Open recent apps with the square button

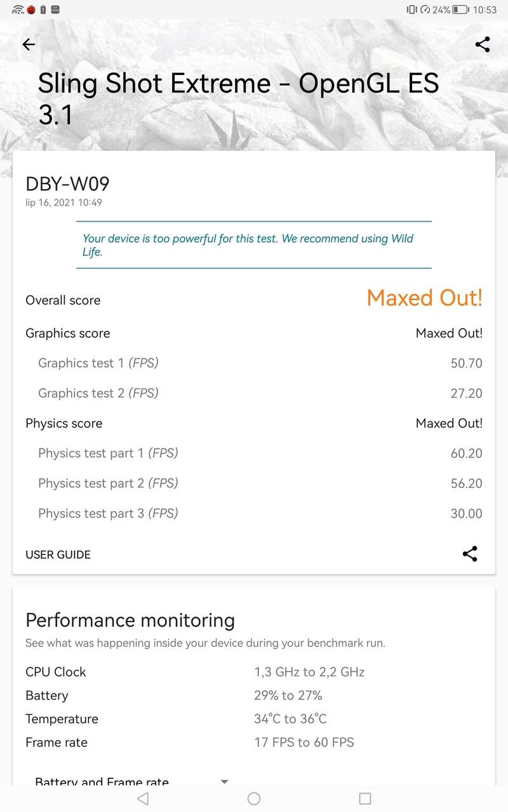click(364, 798)
